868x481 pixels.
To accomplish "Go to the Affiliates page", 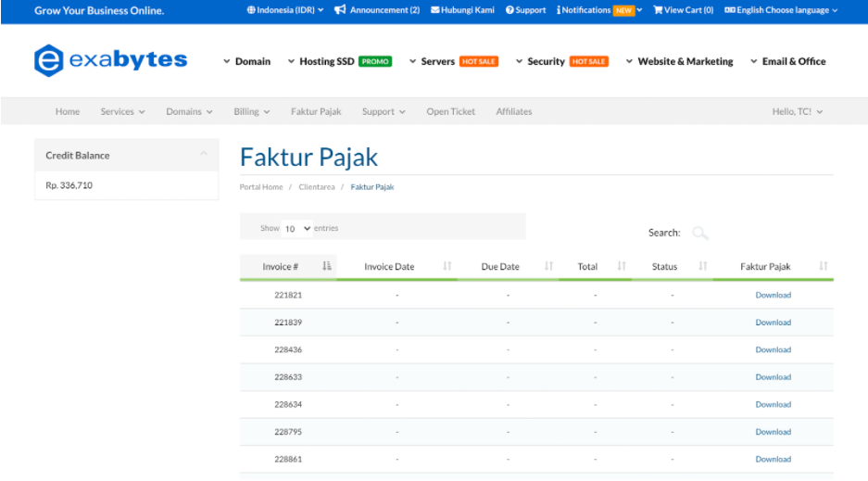I will [514, 112].
